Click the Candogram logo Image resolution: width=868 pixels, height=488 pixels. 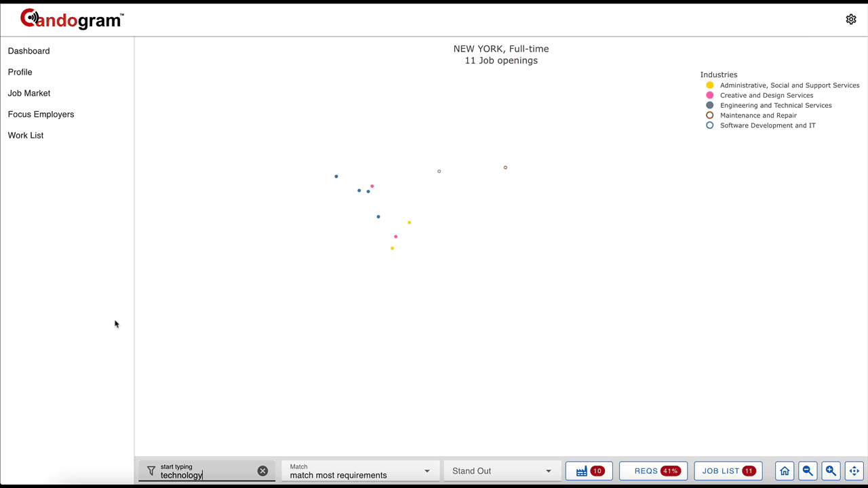pyautogui.click(x=72, y=19)
